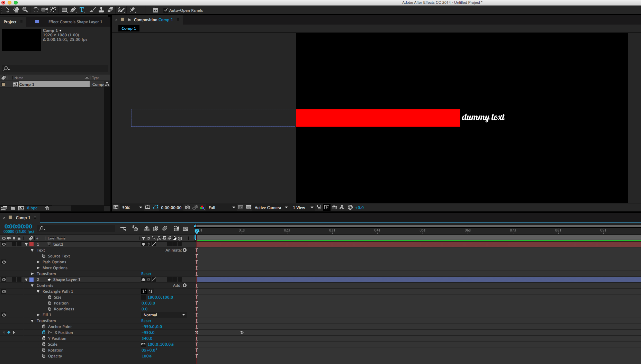Screen dimensions: 641x364
Task: Open the Fill 1 blend mode dropdown
Action: click(x=163, y=315)
